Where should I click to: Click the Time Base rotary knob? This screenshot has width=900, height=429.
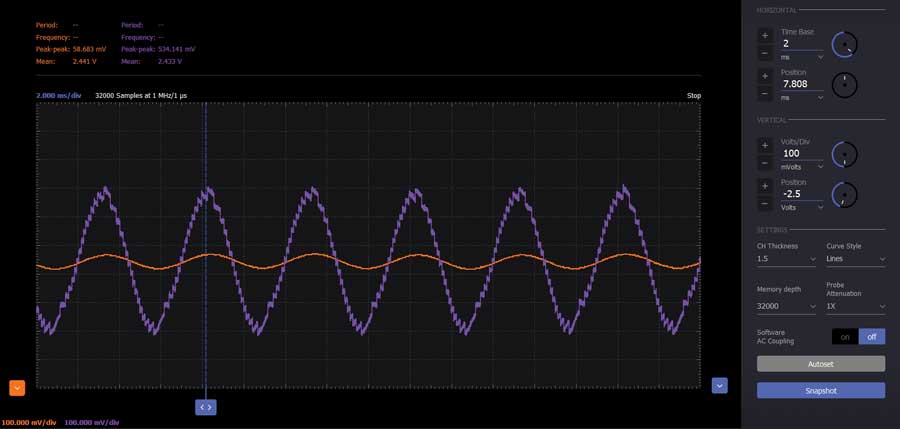845,45
